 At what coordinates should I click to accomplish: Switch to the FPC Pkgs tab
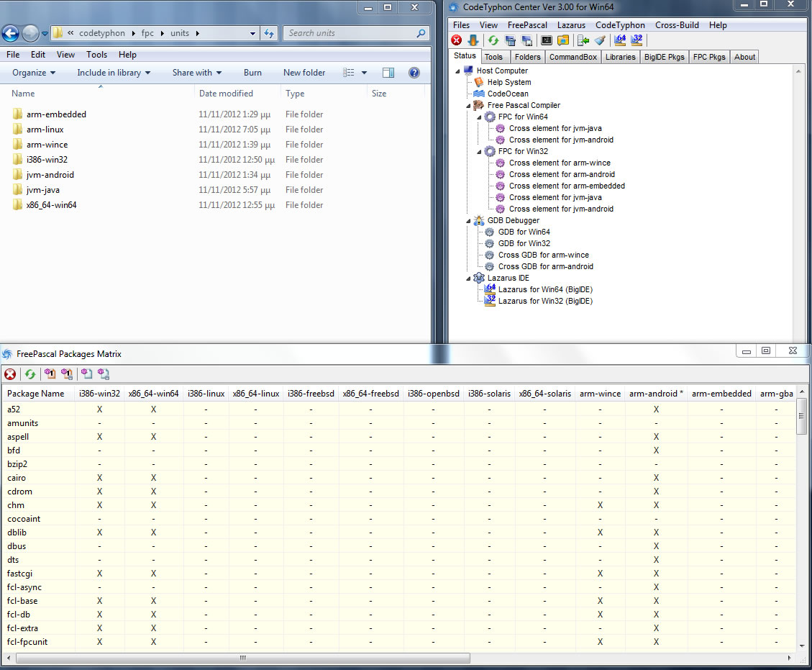[709, 57]
